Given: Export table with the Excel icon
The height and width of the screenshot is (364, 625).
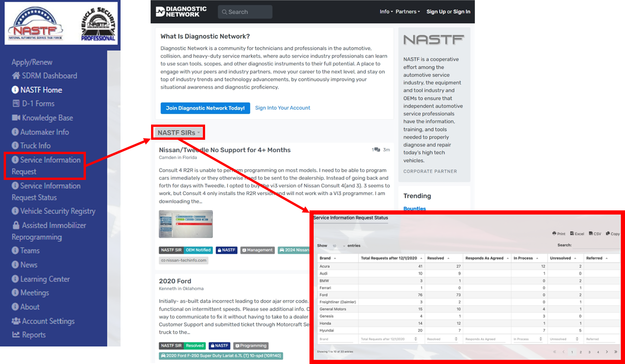Looking at the screenshot, I should [x=572, y=233].
